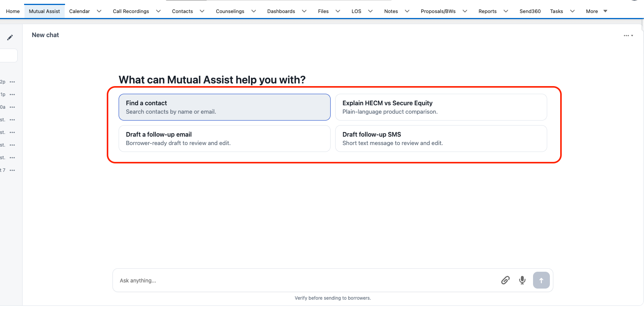Click the "What can Mutual Assist help you with?" heading
644x310 pixels.
[212, 80]
